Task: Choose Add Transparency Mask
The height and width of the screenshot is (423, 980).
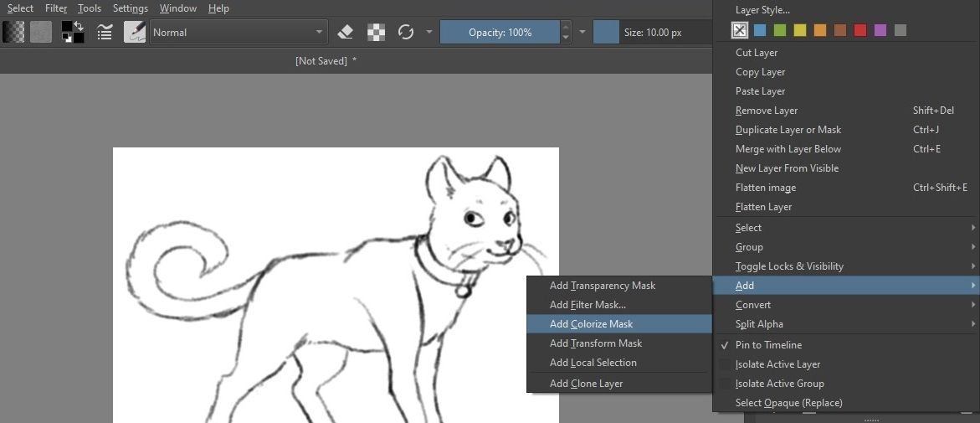Action: point(619,286)
